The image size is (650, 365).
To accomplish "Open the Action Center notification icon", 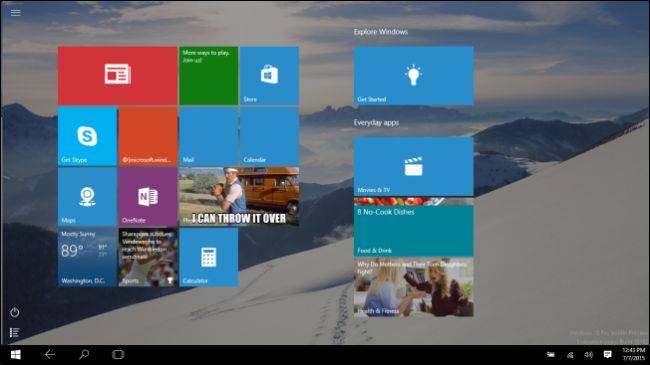I will [x=608, y=355].
